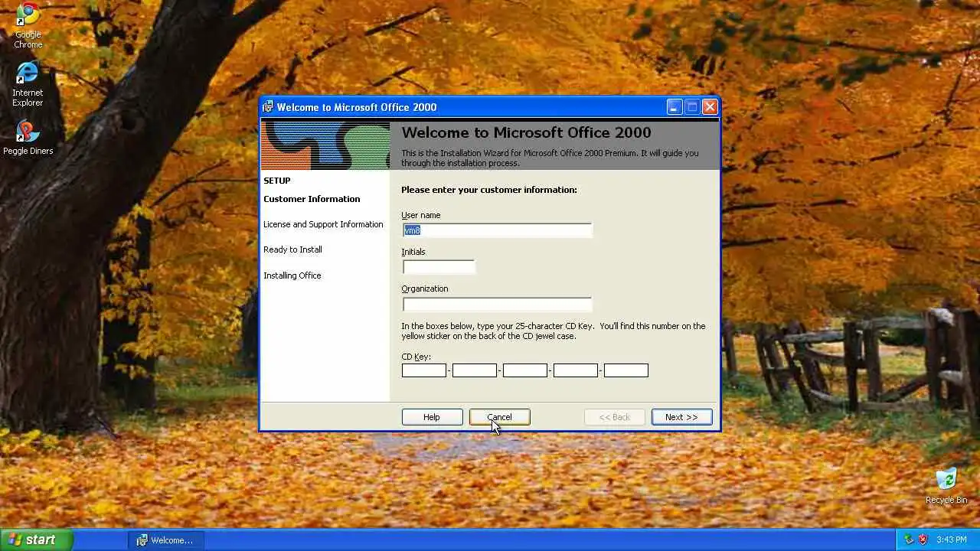Click the second CD Key box
Viewport: 980px width, 551px height.
[475, 370]
